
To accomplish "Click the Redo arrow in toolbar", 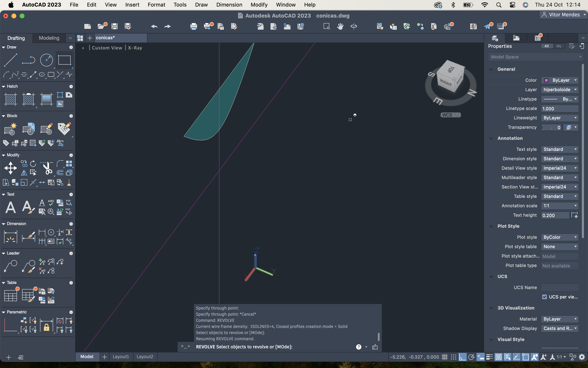I will [x=168, y=26].
